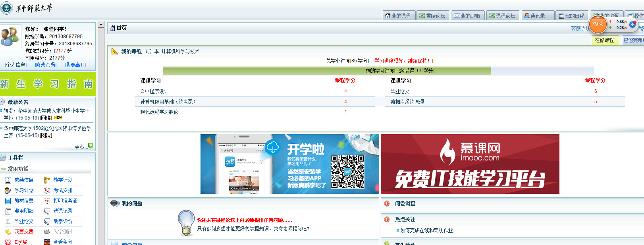Click the [修改密码] link

(x=46, y=65)
